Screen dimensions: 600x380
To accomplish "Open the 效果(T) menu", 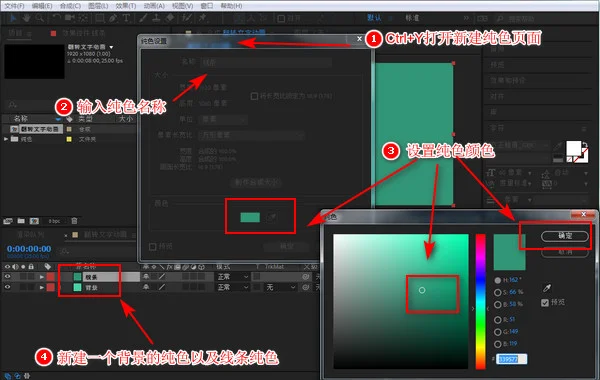I will click(126, 6).
